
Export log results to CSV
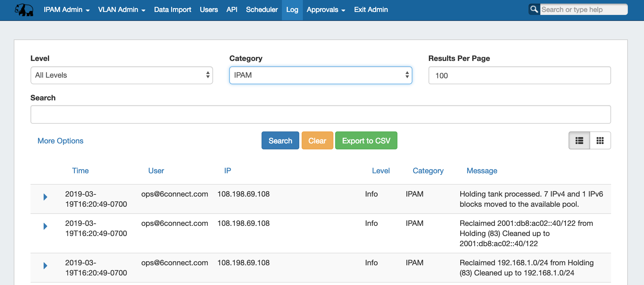coord(366,141)
